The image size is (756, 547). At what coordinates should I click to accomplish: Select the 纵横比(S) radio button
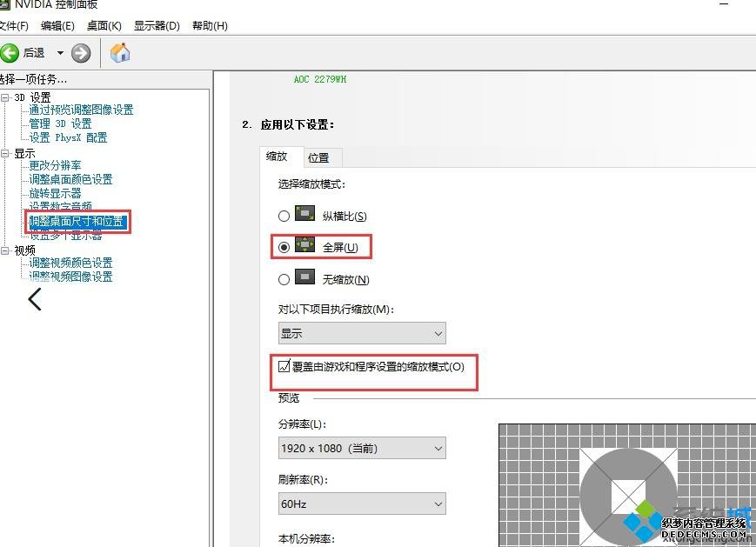(x=284, y=216)
